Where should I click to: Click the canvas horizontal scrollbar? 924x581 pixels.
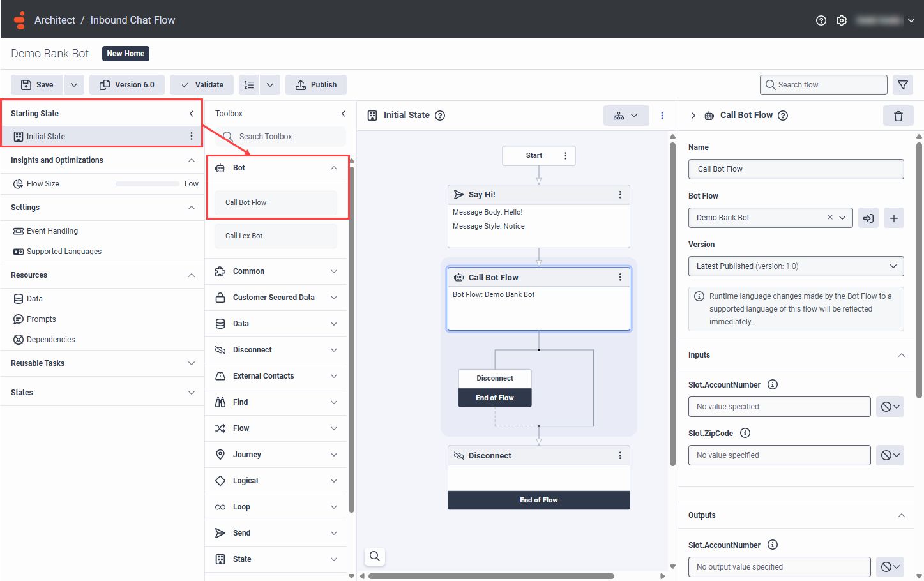coord(490,576)
